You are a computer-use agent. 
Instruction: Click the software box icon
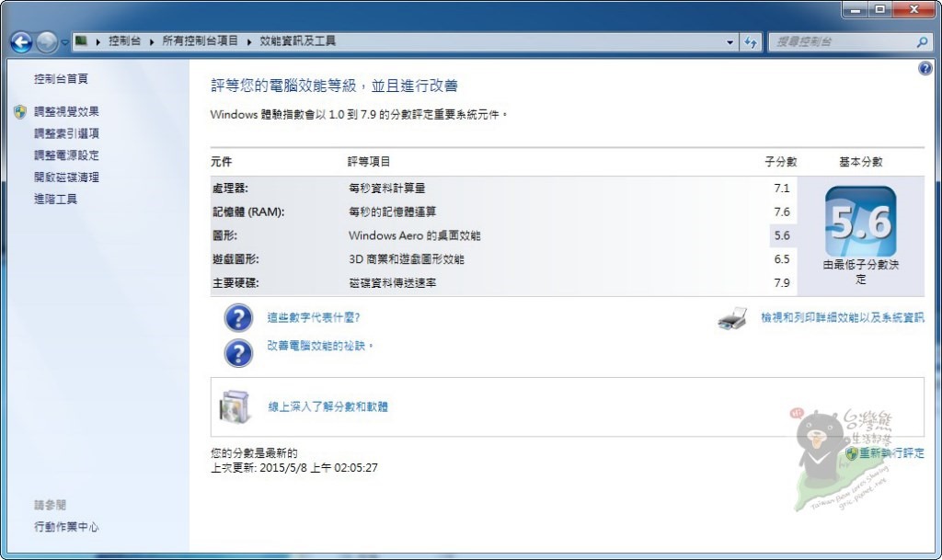(235, 407)
